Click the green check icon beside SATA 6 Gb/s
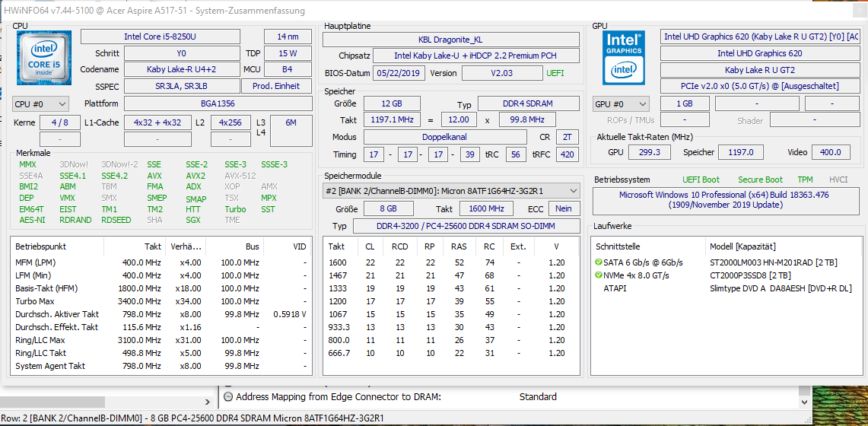868x426 pixels. [x=599, y=262]
